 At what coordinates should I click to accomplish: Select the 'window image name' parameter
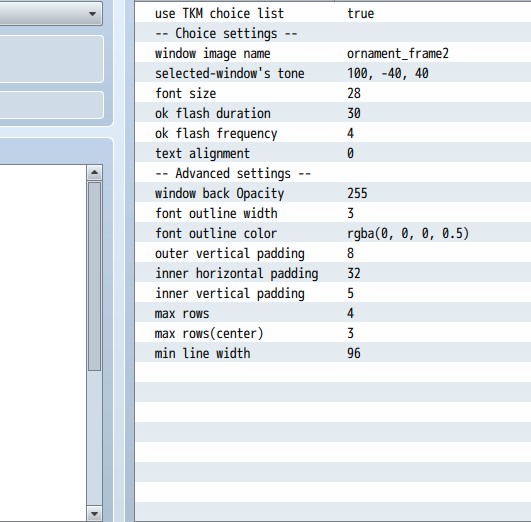point(212,54)
